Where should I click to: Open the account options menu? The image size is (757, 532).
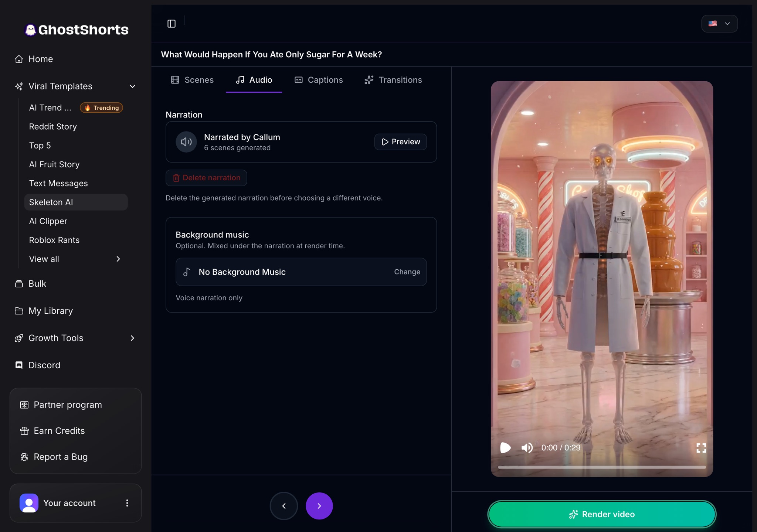pyautogui.click(x=127, y=503)
